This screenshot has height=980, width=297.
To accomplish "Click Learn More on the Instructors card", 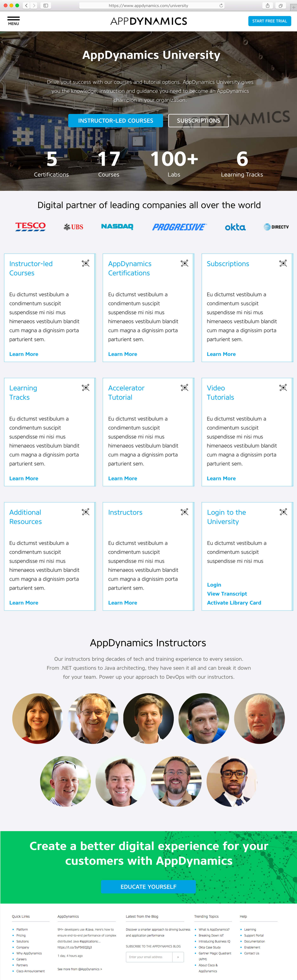I will [123, 603].
